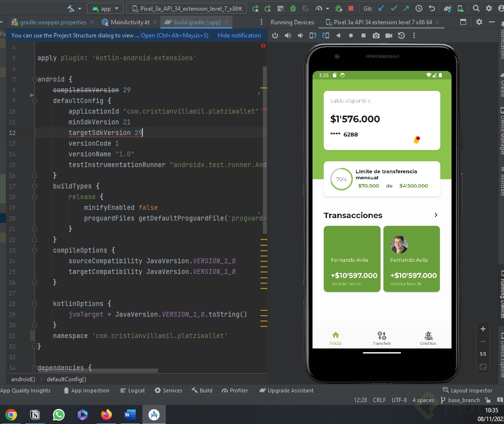Toggle Running Devices window mode icon

pos(463,22)
